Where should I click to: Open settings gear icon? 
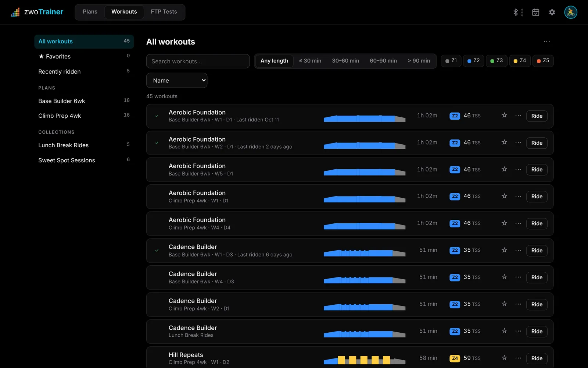point(552,13)
